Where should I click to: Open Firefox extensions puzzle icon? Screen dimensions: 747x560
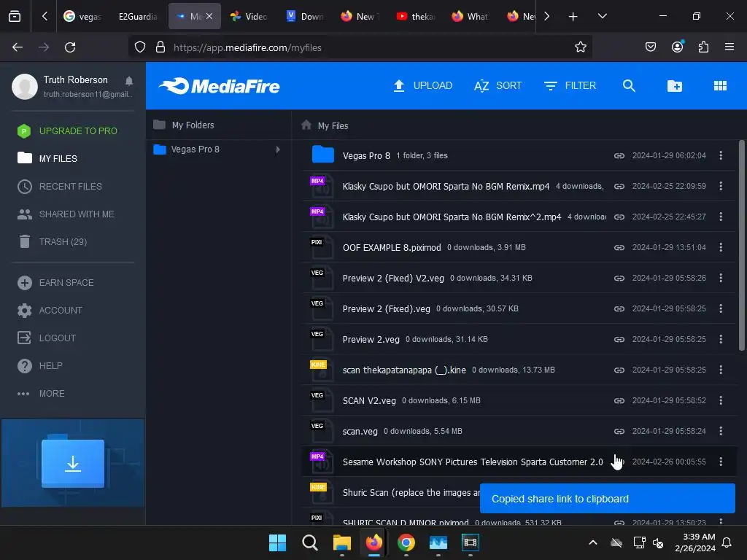[703, 47]
